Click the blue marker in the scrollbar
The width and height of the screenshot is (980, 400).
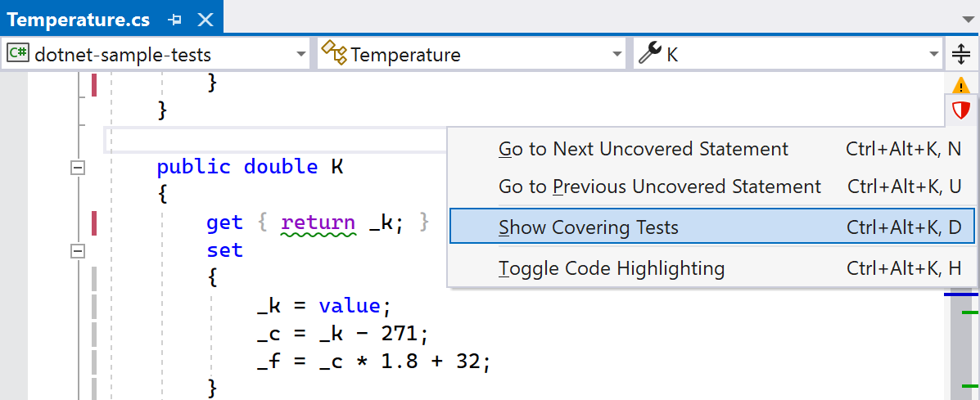(x=960, y=294)
